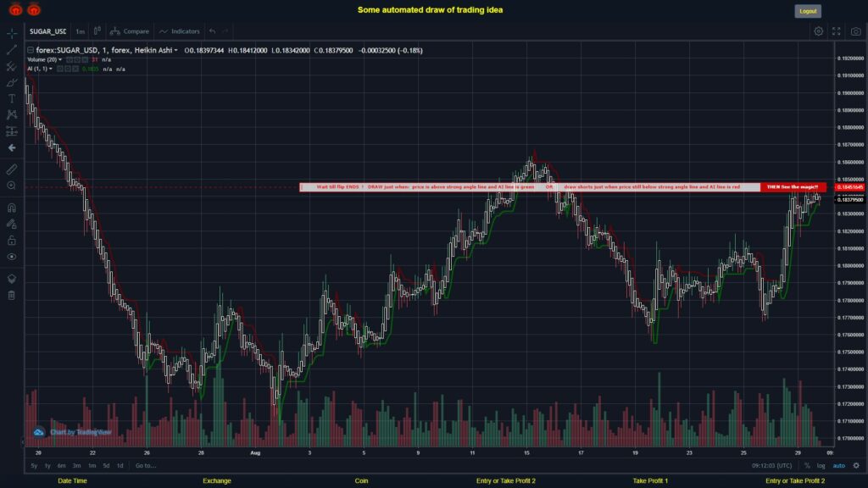Select the trend line drawing tool
The width and height of the screenshot is (868, 488).
click(12, 50)
